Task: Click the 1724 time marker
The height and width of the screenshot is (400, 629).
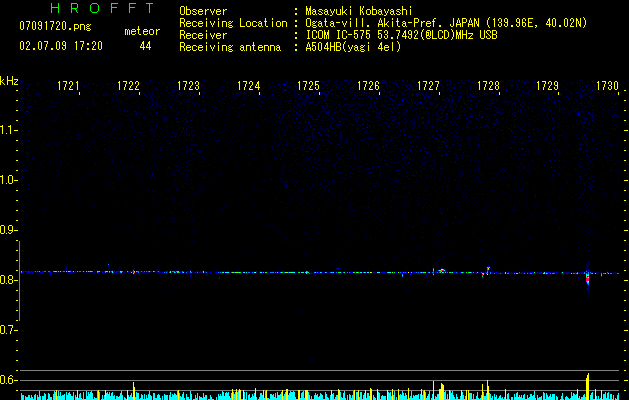Action: tap(248, 86)
